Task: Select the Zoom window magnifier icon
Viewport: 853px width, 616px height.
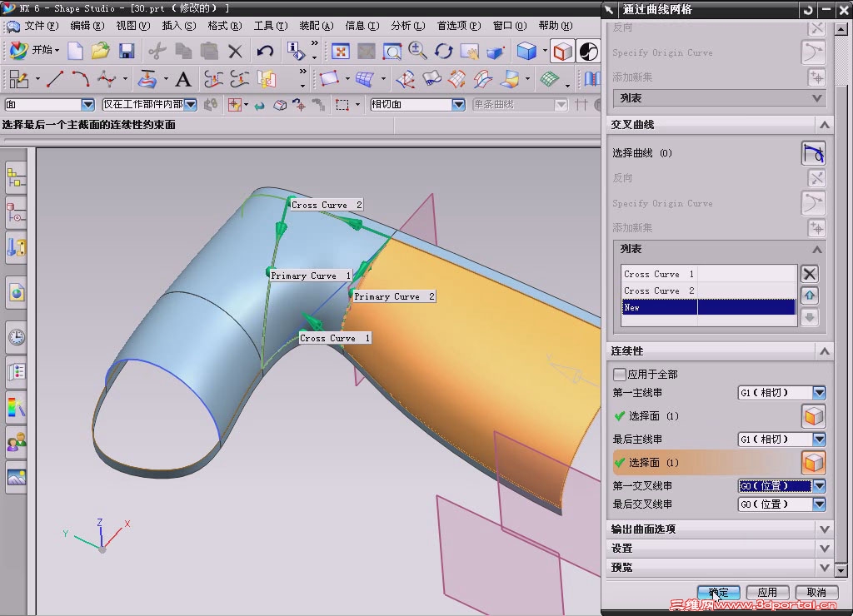Action: point(392,52)
